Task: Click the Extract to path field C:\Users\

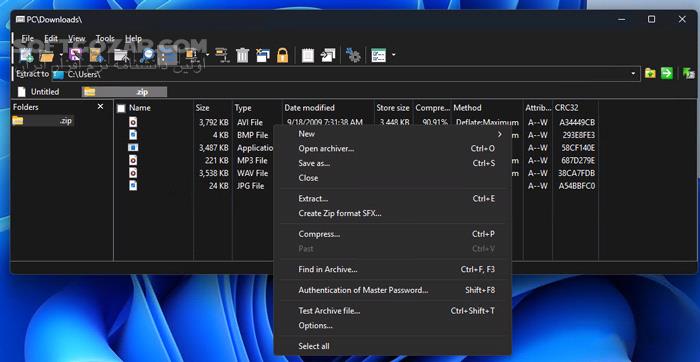Action: pos(346,74)
